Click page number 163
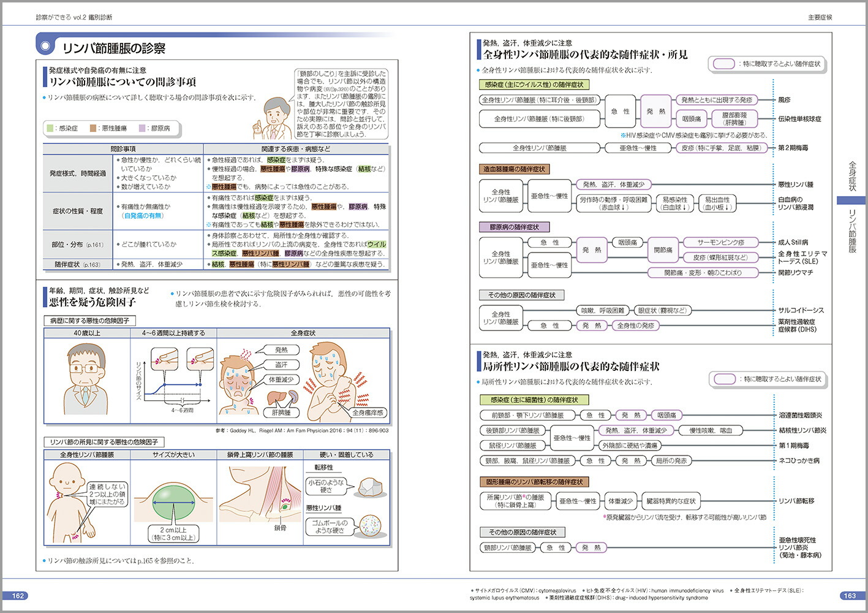868x613 pixels. [x=849, y=594]
